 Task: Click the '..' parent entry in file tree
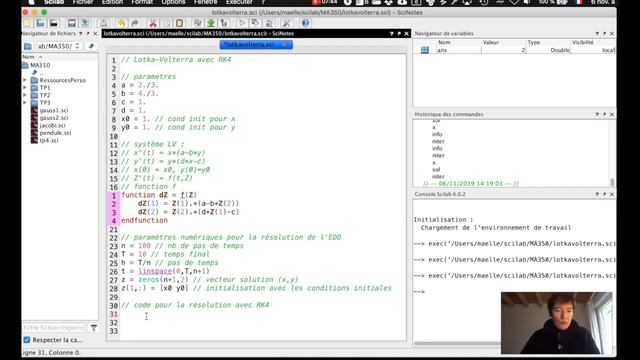(x=41, y=73)
